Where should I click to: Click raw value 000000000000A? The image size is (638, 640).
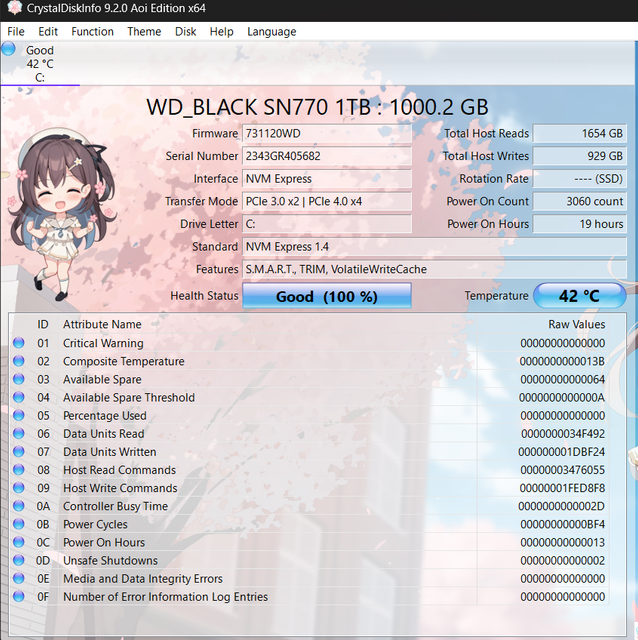562,398
